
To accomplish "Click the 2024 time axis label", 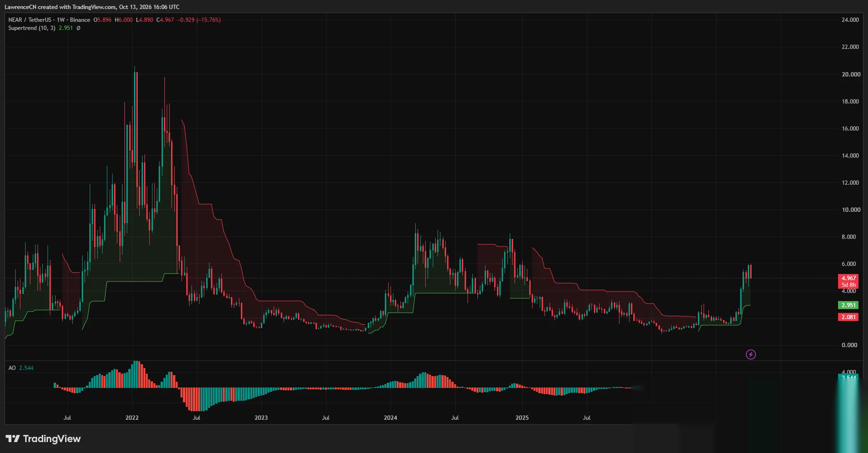I will 391,418.
